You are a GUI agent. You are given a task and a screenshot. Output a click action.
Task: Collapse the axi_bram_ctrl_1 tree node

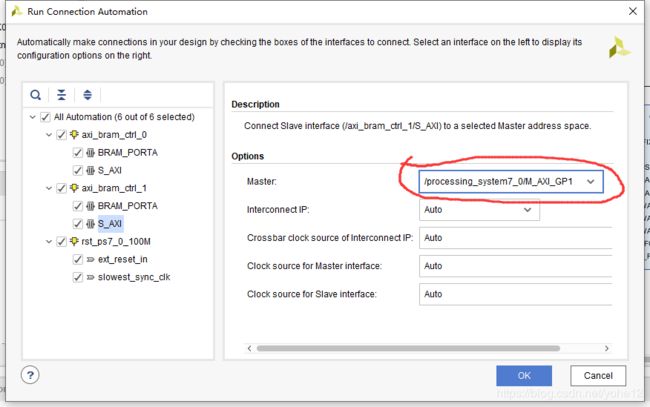49,189
